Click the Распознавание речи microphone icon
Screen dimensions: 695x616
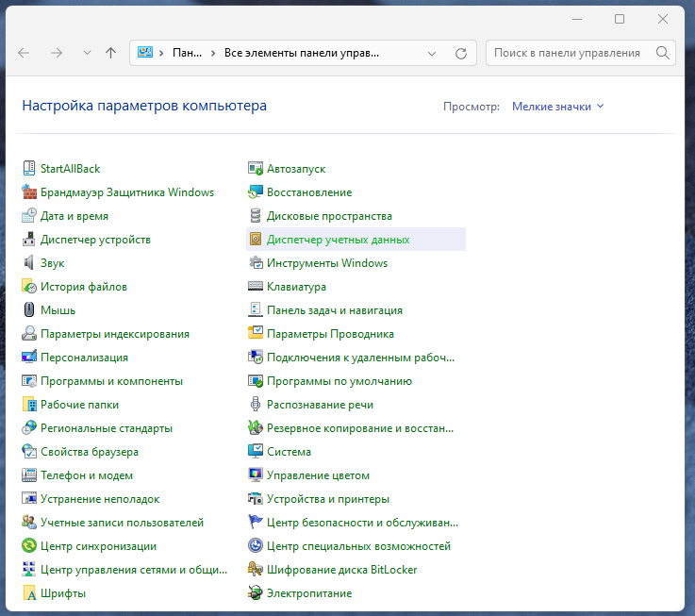coord(256,404)
